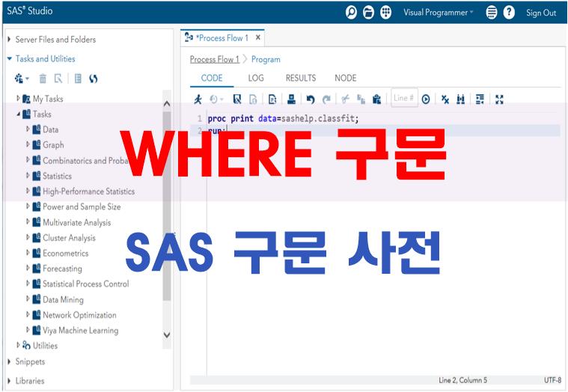The image size is (568, 392).
Task: Click the Process Flow 1 breadcrumb link
Action: point(215,59)
